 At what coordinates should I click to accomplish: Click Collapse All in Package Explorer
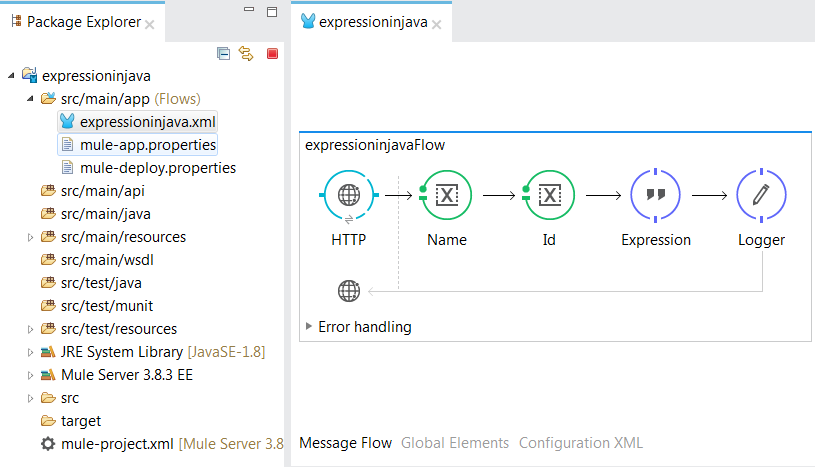point(223,54)
